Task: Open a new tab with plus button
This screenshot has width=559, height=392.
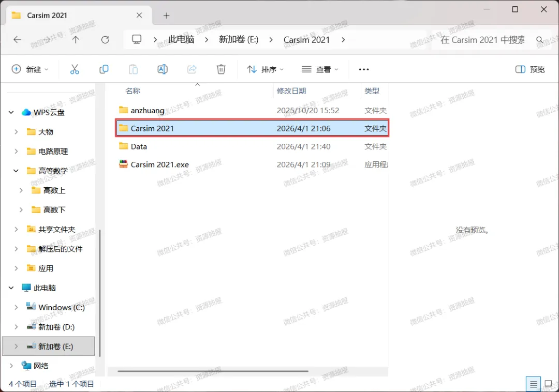Action: click(167, 16)
